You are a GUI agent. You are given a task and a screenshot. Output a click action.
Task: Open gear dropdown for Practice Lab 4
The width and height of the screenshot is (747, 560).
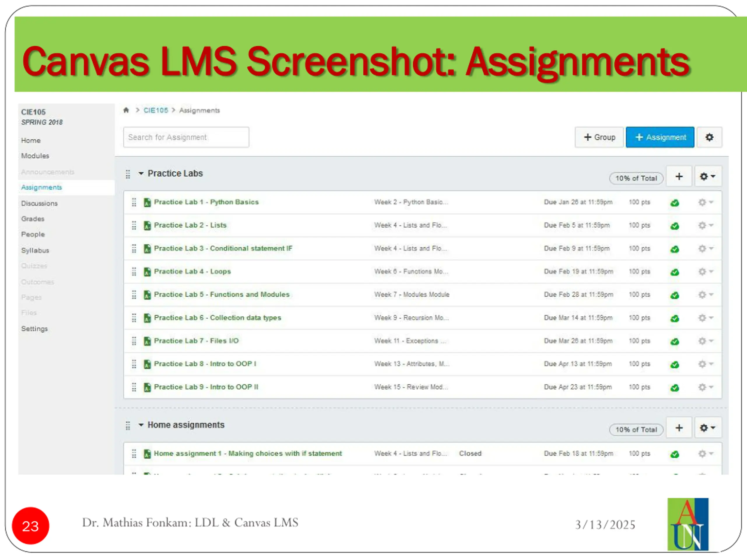[706, 272]
